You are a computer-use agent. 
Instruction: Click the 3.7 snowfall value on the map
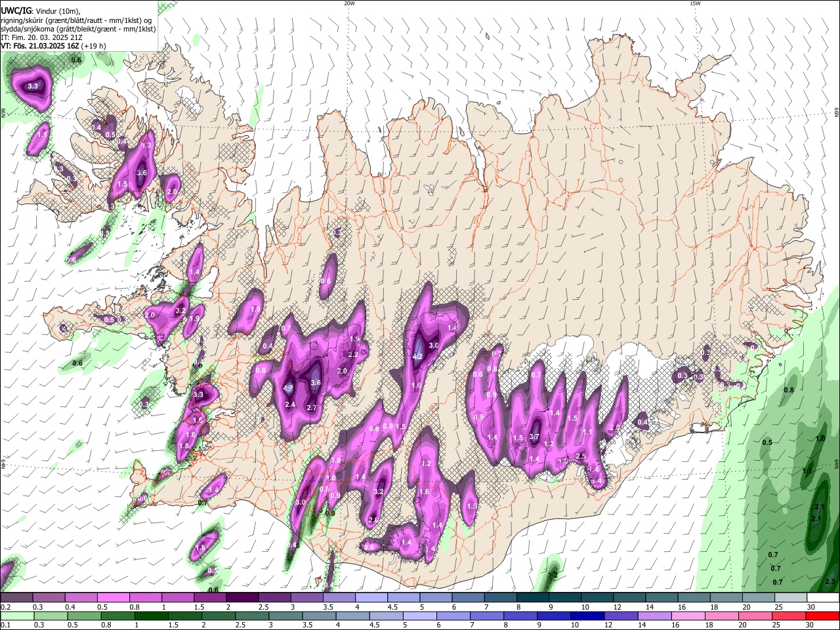[534, 436]
